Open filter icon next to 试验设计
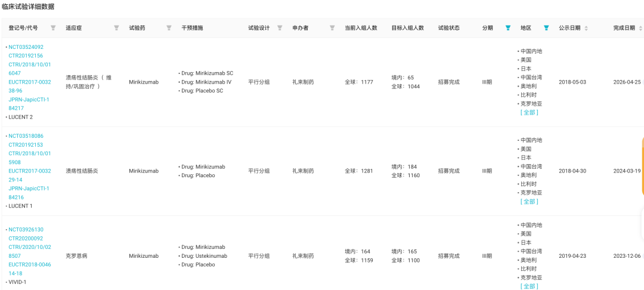This screenshot has width=644, height=290. pos(280,28)
